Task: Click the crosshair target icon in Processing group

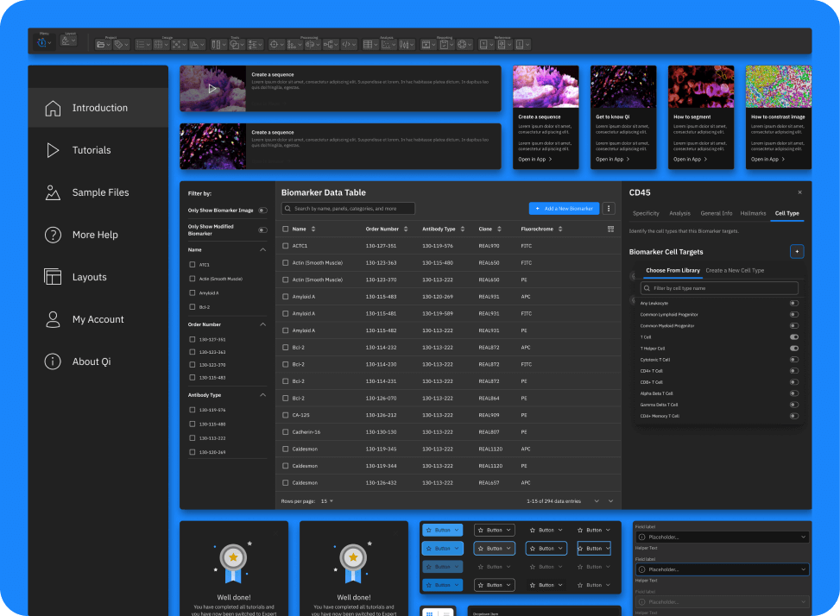Action: pyautogui.click(x=276, y=44)
